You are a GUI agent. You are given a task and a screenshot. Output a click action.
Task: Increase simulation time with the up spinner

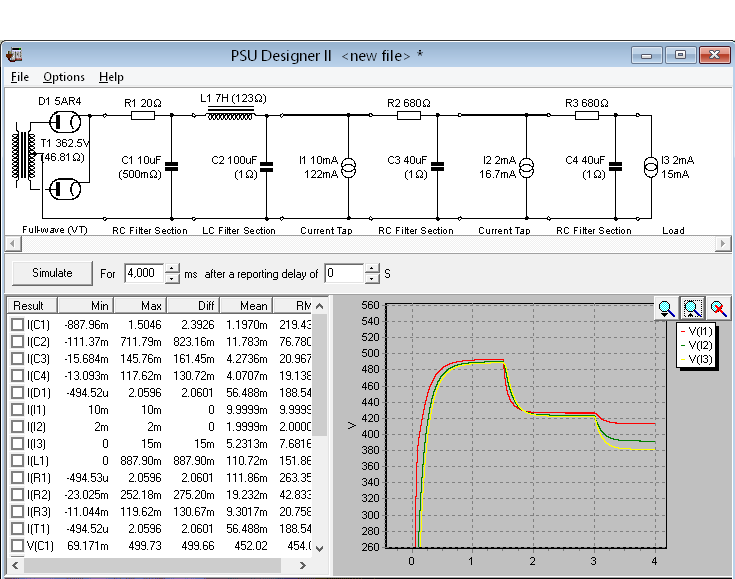click(172, 269)
